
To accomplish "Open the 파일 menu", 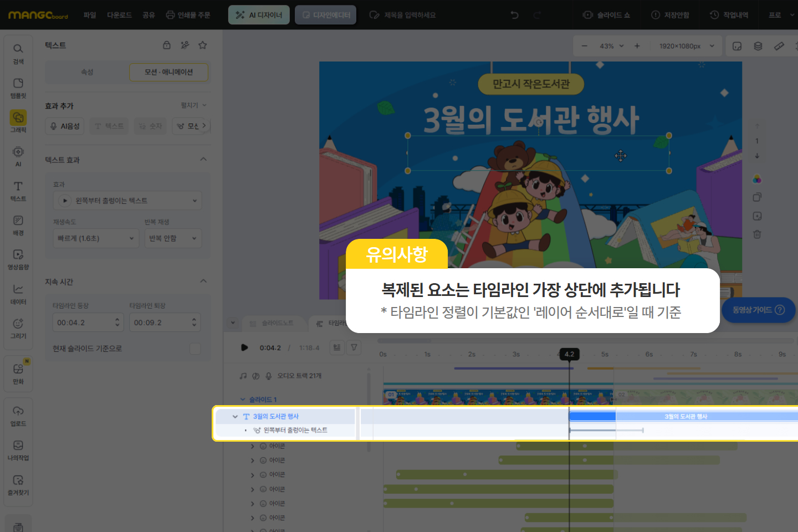I will 90,15.
